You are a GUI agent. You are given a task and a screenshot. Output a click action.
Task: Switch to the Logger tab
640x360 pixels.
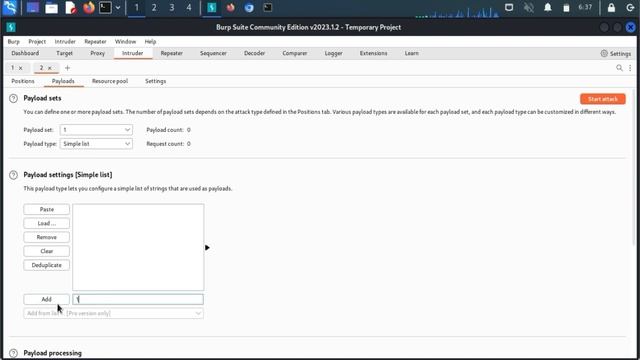click(x=333, y=53)
